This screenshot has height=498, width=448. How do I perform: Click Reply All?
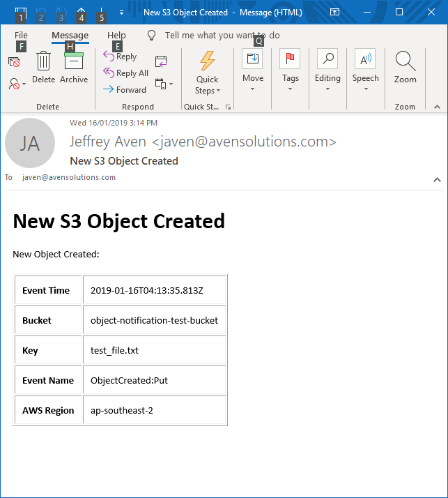click(x=125, y=73)
